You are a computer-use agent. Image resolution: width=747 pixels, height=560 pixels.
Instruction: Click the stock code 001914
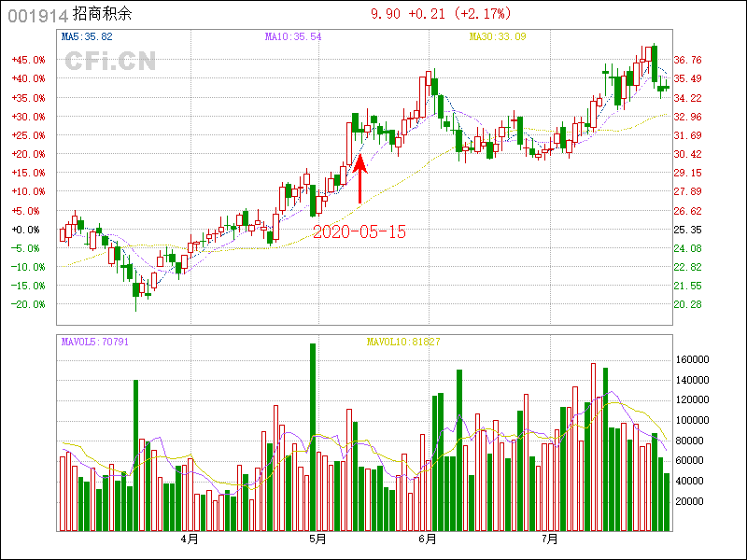(x=37, y=16)
